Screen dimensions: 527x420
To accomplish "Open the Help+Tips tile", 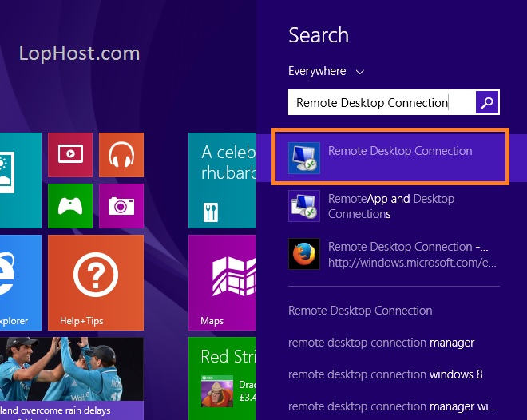I will 96,283.
